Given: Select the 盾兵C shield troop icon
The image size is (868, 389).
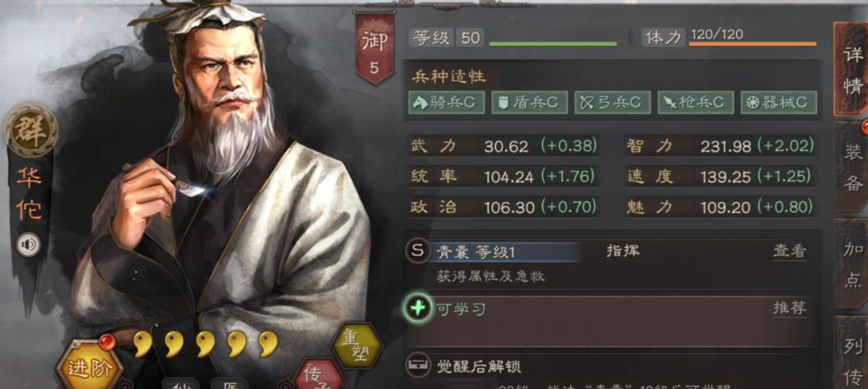Looking at the screenshot, I should point(529,102).
